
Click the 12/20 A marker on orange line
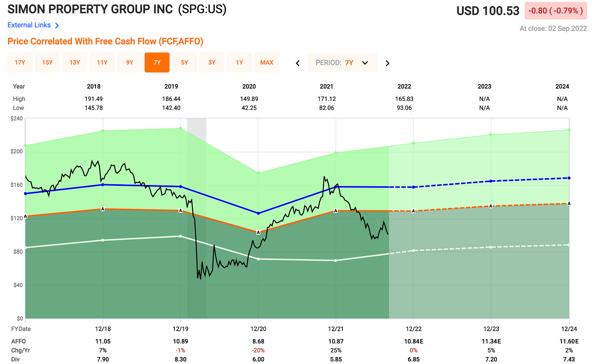(x=258, y=233)
